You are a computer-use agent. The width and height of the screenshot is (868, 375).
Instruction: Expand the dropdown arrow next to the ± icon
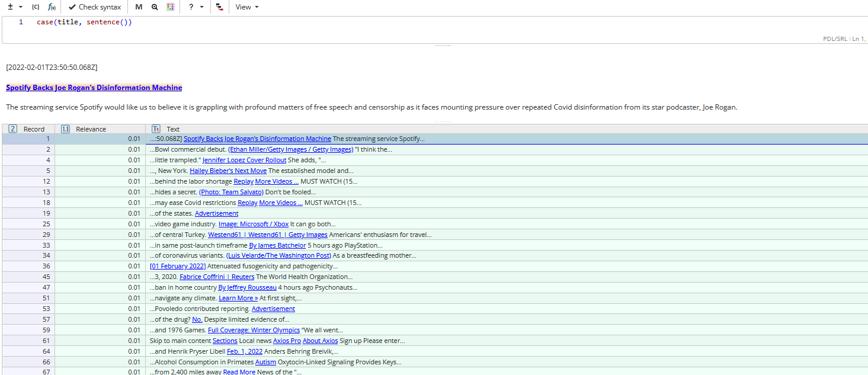click(x=19, y=7)
